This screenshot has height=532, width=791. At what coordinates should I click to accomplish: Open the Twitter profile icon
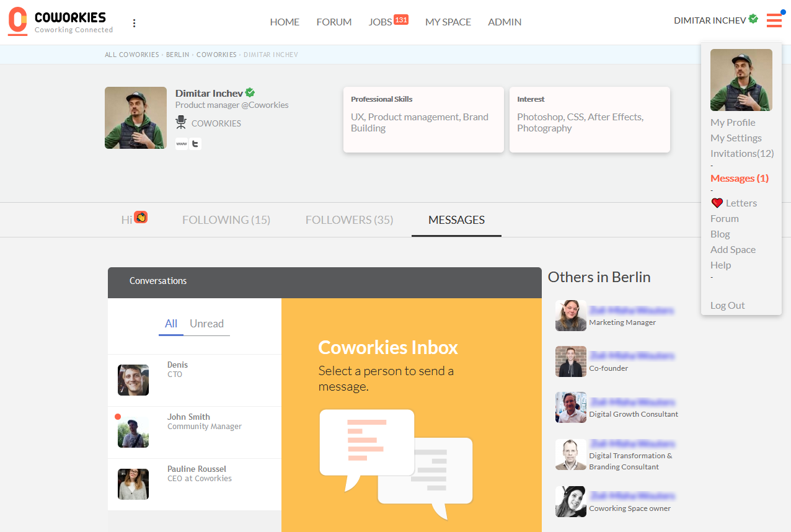pyautogui.click(x=195, y=144)
